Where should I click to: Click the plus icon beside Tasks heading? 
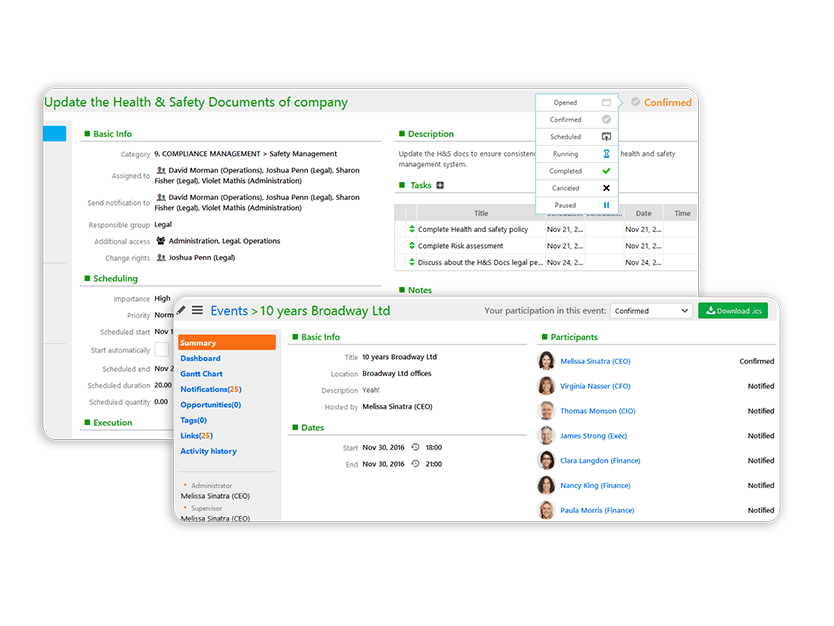tap(440, 185)
